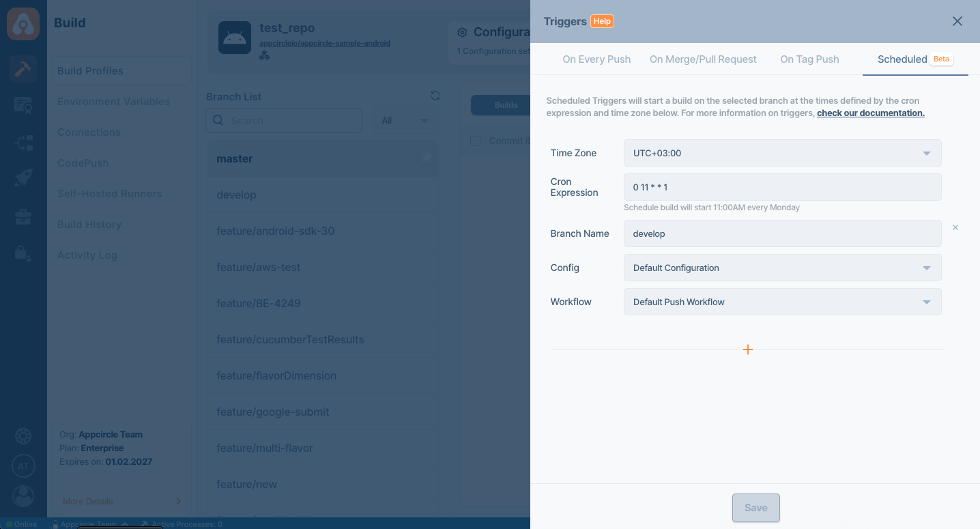The height and width of the screenshot is (529, 980).
Task: Switch to On Merge/Pull Request tab
Action: (703, 59)
